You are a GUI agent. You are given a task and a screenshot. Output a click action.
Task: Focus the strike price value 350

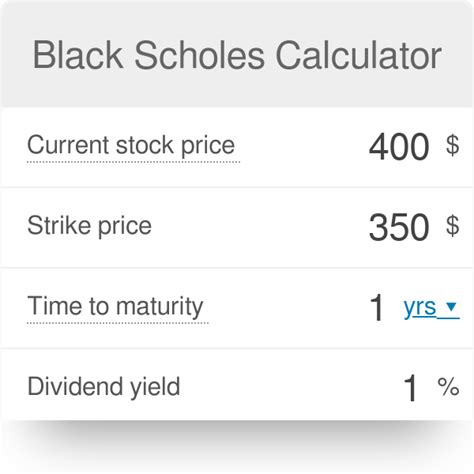[x=399, y=227]
